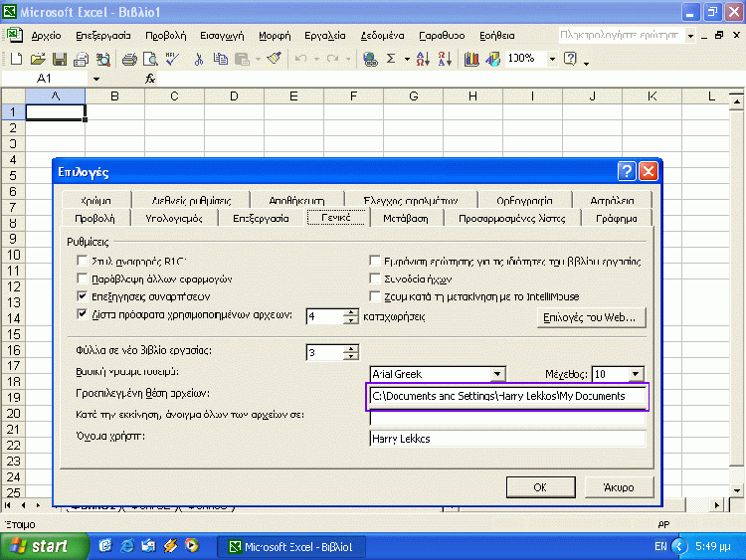The width and height of the screenshot is (746, 560).
Task: Select column header H
Action: (x=472, y=96)
